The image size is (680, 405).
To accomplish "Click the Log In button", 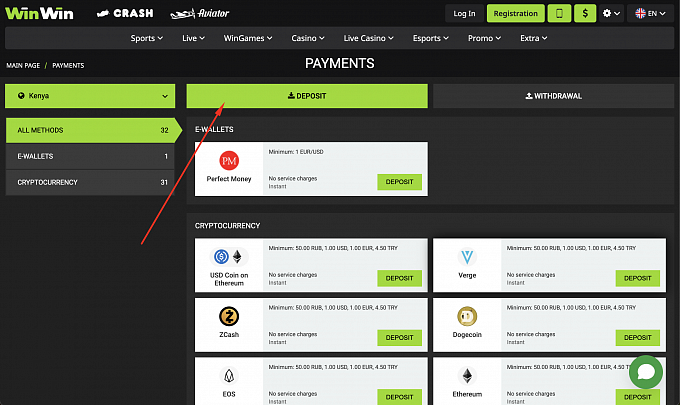I will 464,13.
